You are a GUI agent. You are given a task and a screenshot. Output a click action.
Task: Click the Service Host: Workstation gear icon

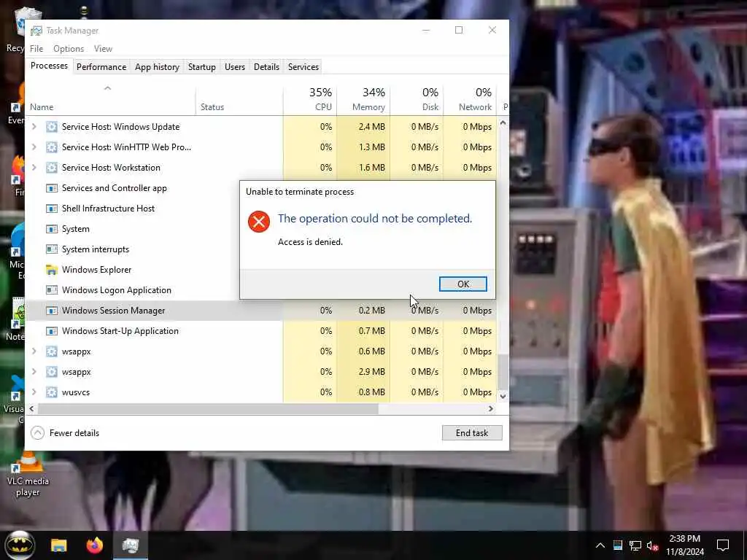point(52,168)
